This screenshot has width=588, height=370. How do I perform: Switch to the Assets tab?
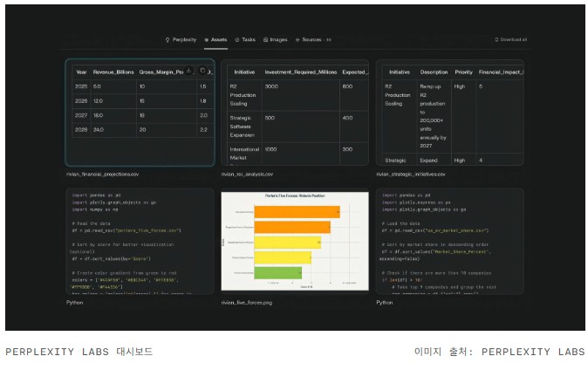click(215, 40)
